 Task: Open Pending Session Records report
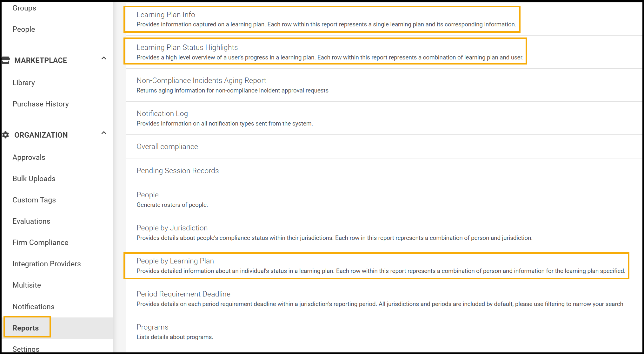click(x=178, y=171)
